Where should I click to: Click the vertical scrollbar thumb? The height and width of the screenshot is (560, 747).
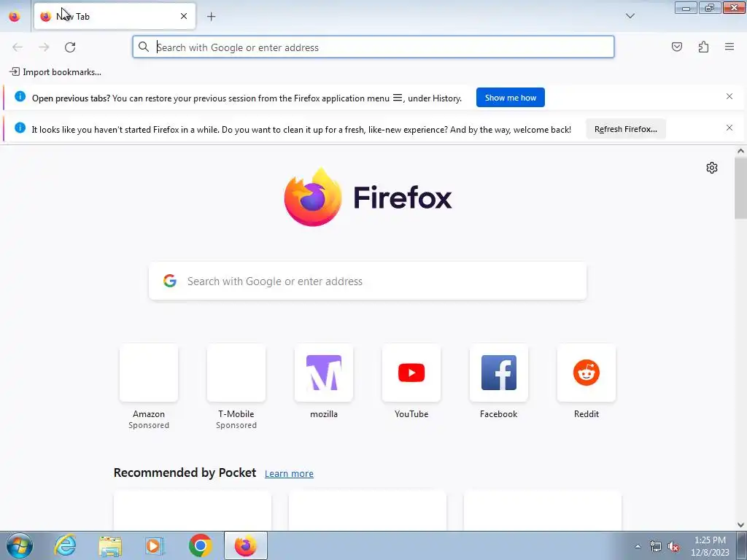tap(740, 187)
